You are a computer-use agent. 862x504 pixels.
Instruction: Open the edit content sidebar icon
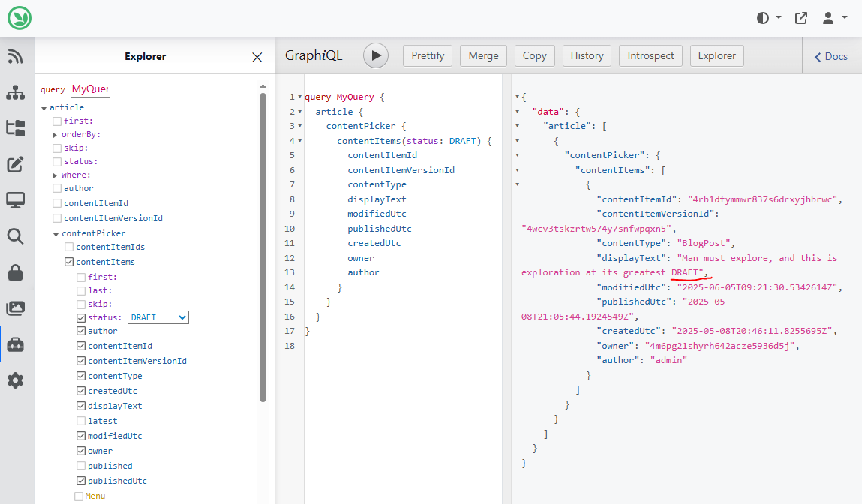click(16, 164)
